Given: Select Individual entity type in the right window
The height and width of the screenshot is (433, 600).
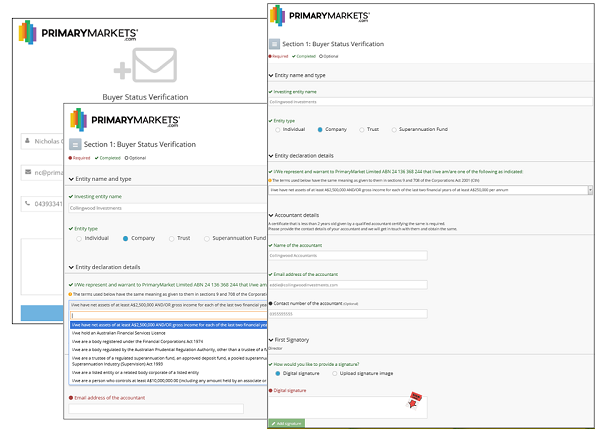Looking at the screenshot, I should click(x=278, y=130).
